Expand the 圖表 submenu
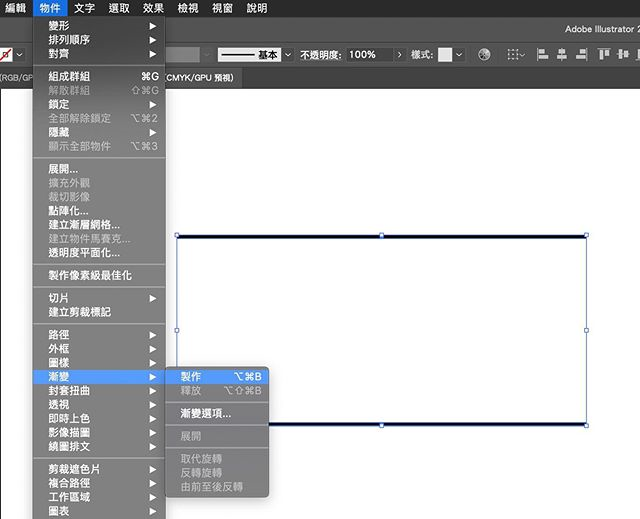This screenshot has width=640, height=519. click(99, 511)
